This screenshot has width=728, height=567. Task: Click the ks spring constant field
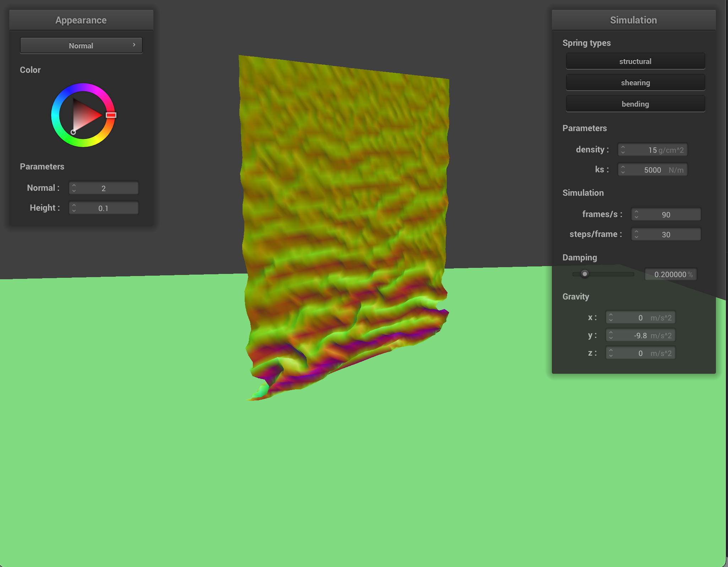point(653,169)
